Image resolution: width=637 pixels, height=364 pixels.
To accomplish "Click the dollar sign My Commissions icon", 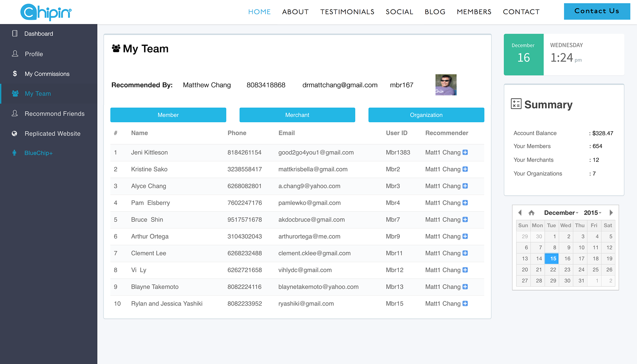I will pos(15,74).
